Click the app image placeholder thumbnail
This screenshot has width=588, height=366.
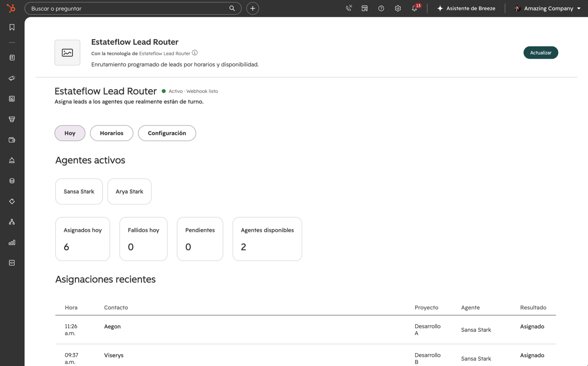(67, 53)
